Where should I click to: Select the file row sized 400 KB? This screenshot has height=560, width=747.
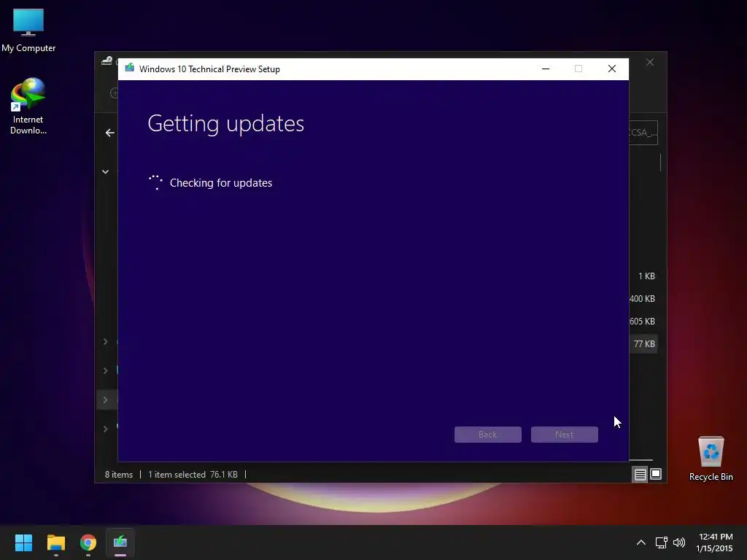[x=643, y=298]
